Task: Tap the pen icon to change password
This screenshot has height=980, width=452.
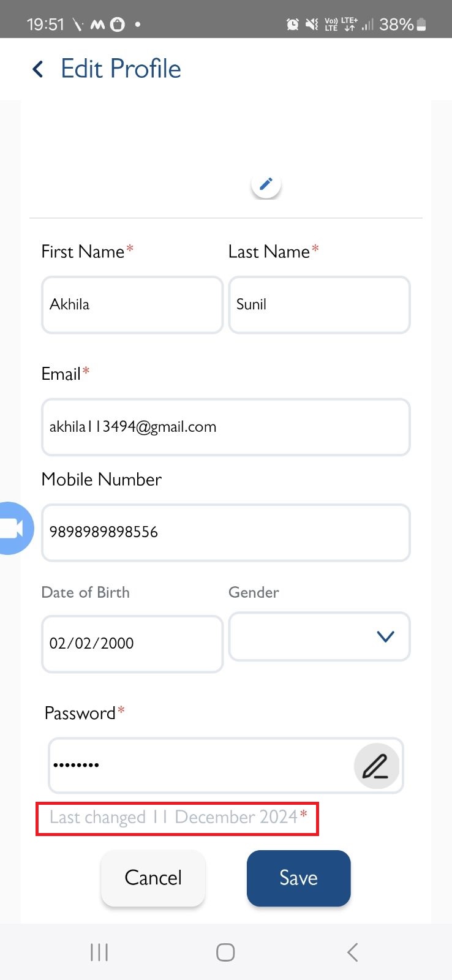Action: 376,766
